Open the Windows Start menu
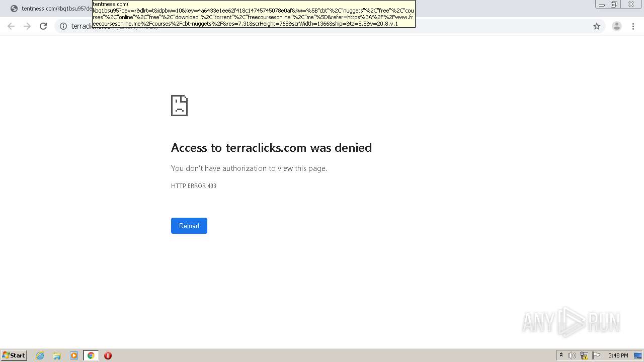The width and height of the screenshot is (644, 362). coord(14,355)
